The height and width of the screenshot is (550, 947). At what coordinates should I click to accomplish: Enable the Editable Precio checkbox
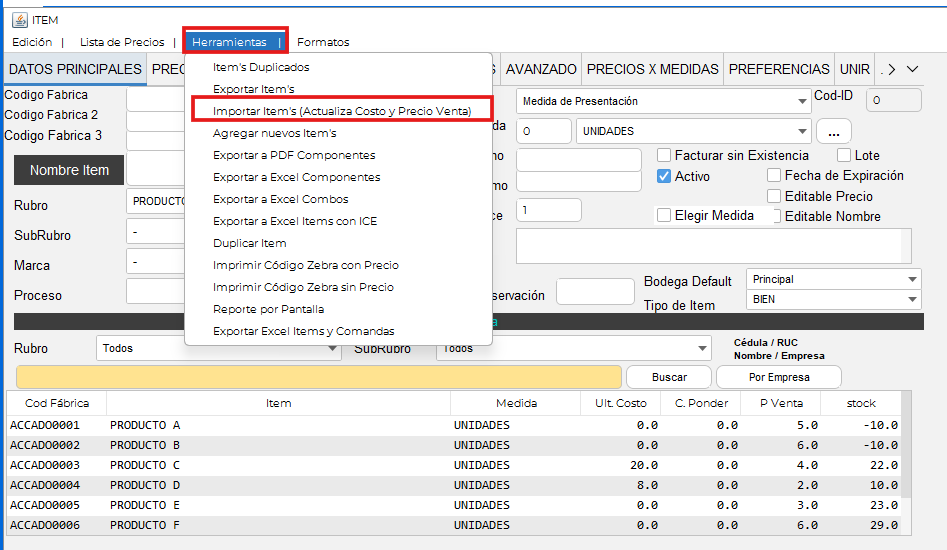pos(774,197)
